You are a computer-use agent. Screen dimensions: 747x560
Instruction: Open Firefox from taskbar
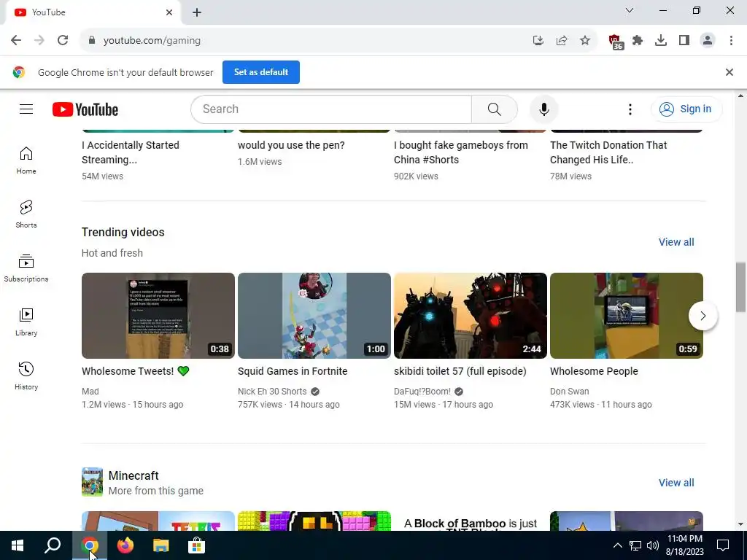[125, 545]
